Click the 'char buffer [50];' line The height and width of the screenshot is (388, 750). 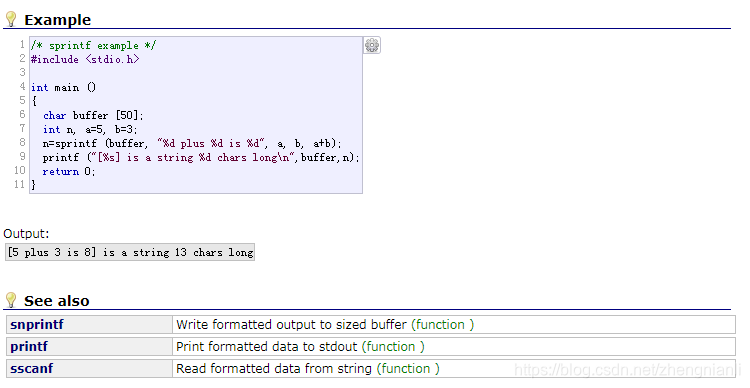[93, 115]
